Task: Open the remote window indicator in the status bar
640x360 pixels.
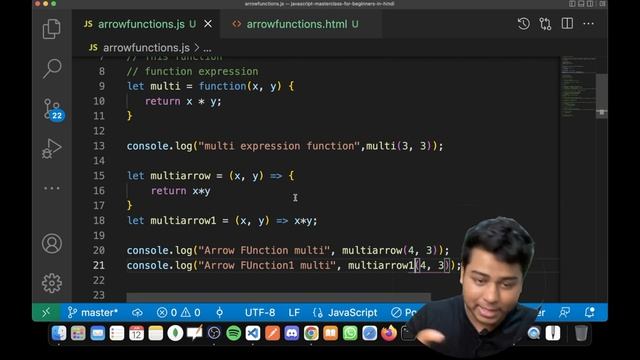Action: pyautogui.click(x=46, y=313)
